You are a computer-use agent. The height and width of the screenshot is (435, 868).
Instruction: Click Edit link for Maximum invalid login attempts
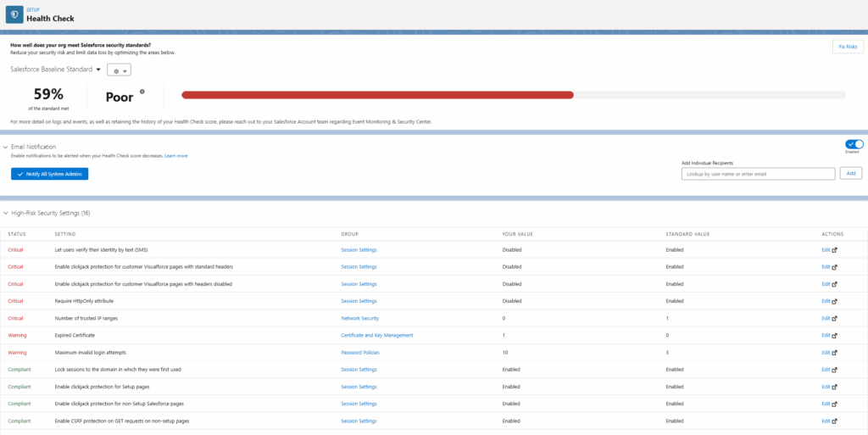click(826, 353)
